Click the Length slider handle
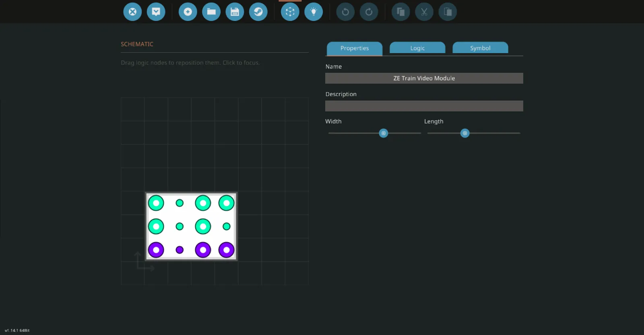 465,133
